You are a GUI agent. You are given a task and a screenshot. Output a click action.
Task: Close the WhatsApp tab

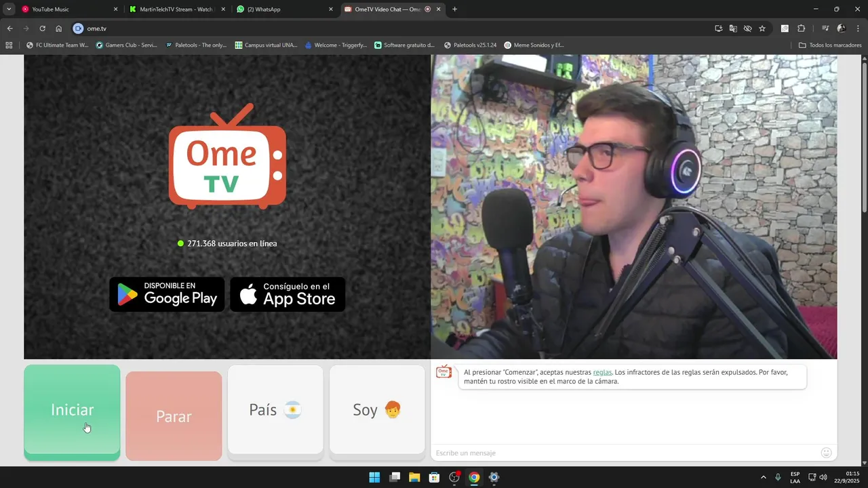click(x=331, y=9)
